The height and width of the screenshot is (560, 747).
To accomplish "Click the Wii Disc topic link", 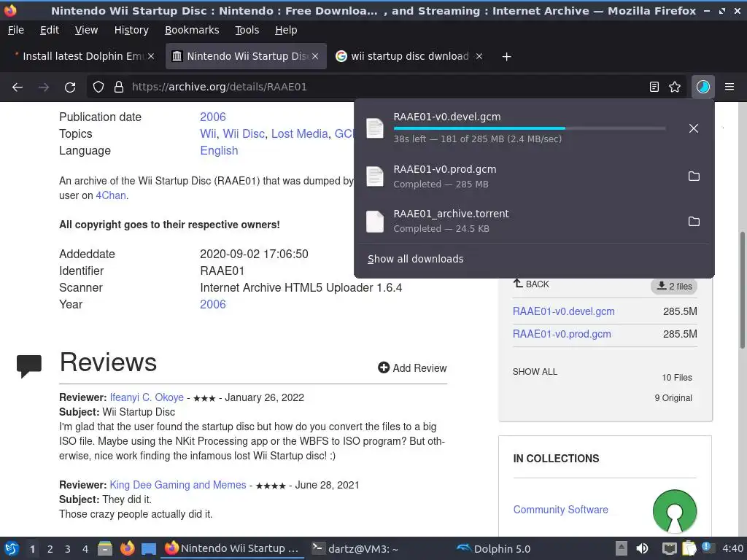I will [244, 134].
